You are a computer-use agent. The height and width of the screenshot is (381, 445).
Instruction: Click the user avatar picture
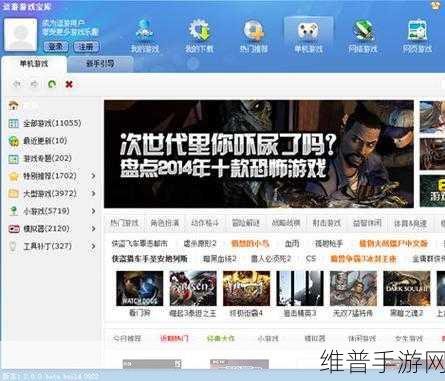point(20,35)
